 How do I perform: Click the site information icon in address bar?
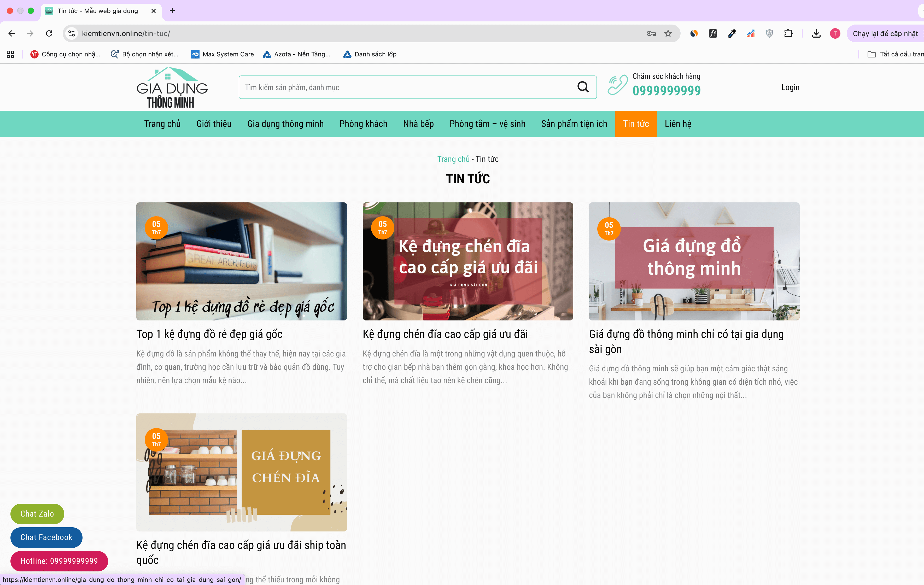click(72, 33)
